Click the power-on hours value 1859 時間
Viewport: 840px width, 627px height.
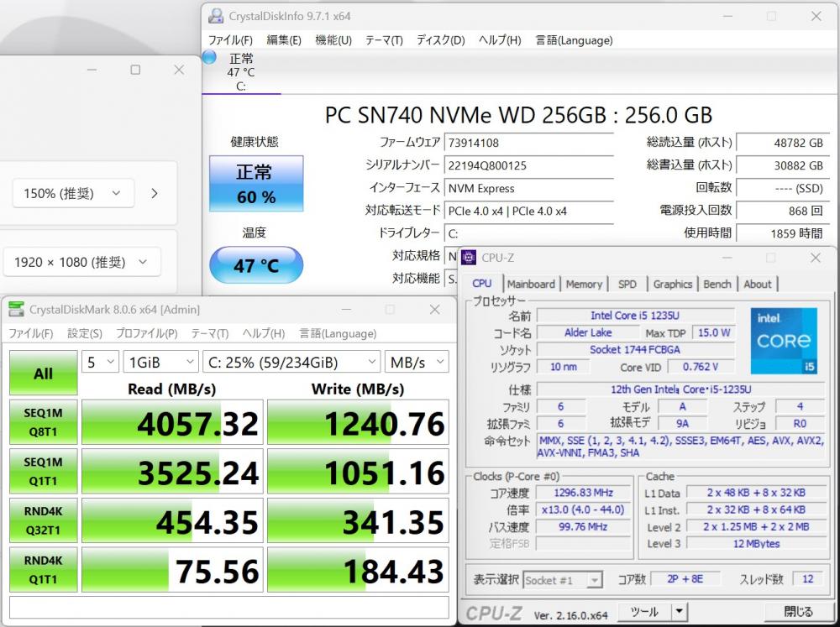tap(783, 233)
